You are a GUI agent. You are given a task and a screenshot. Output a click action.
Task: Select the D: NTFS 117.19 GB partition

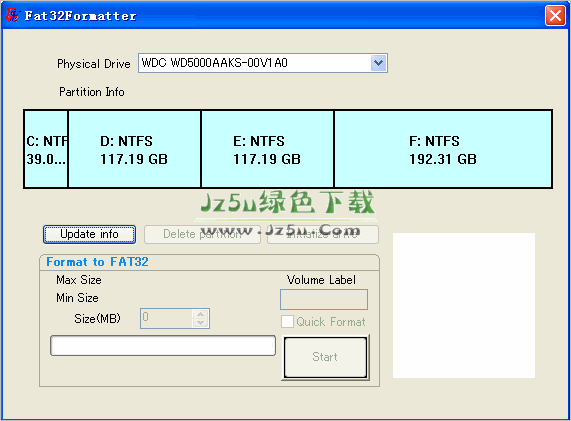point(134,149)
